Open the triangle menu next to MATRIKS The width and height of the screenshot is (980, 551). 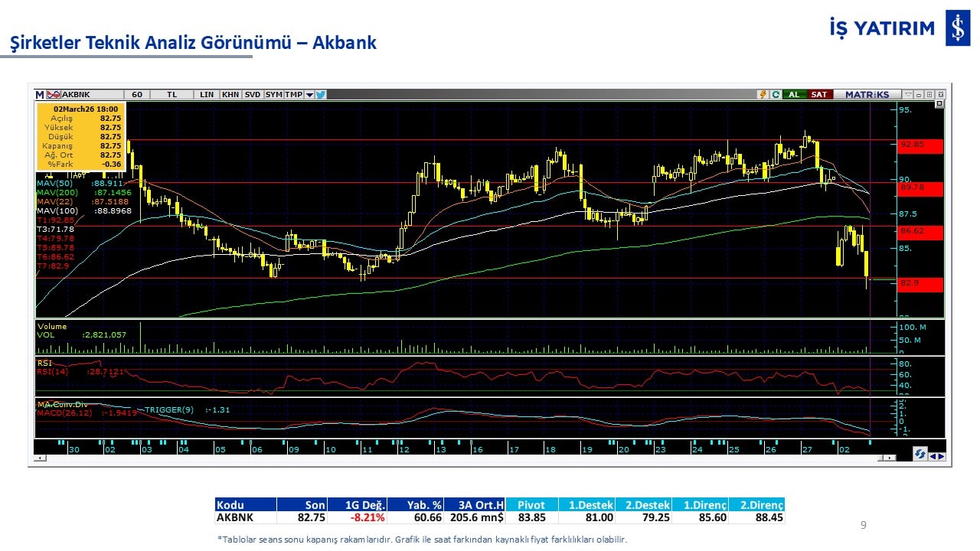click(907, 95)
